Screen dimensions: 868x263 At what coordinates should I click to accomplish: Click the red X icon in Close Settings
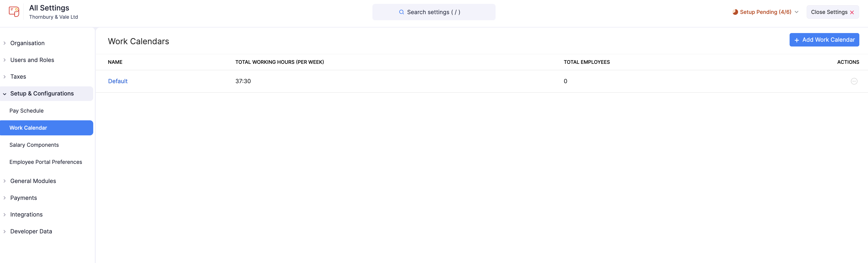[x=852, y=13]
